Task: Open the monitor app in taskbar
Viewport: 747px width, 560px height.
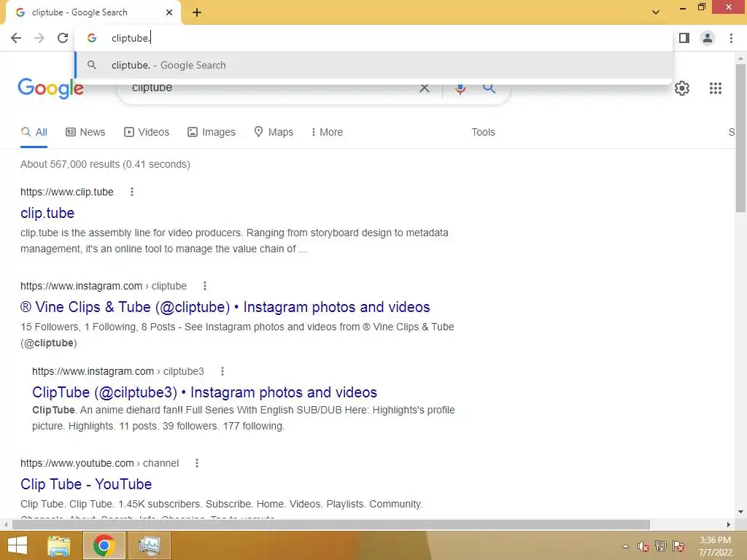Action: pos(149,545)
